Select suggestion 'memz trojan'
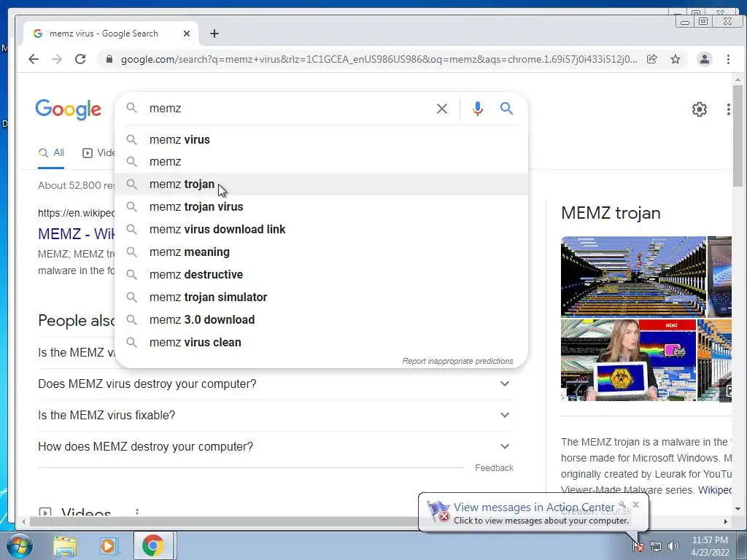This screenshot has height=560, width=747. (x=322, y=184)
